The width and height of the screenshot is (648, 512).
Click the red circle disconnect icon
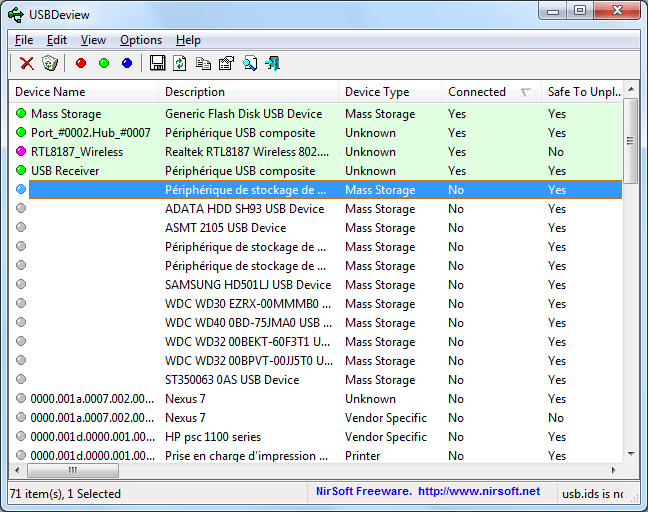(x=81, y=63)
